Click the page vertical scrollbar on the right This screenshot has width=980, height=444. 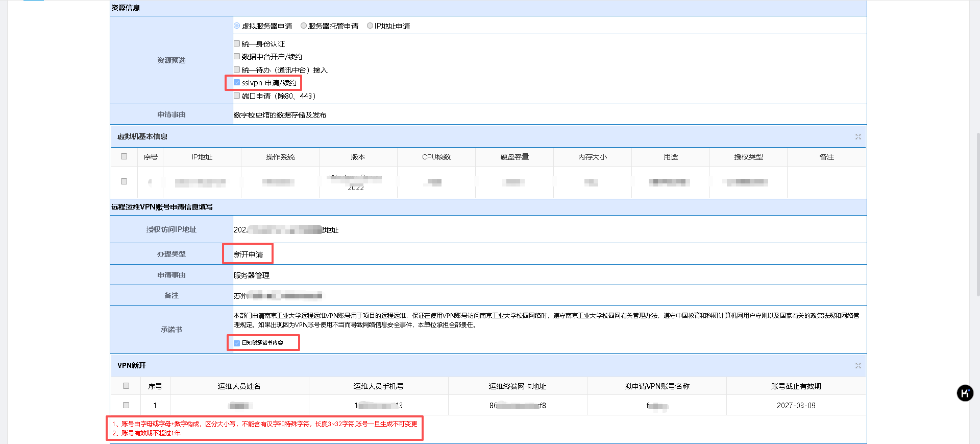coord(977,215)
